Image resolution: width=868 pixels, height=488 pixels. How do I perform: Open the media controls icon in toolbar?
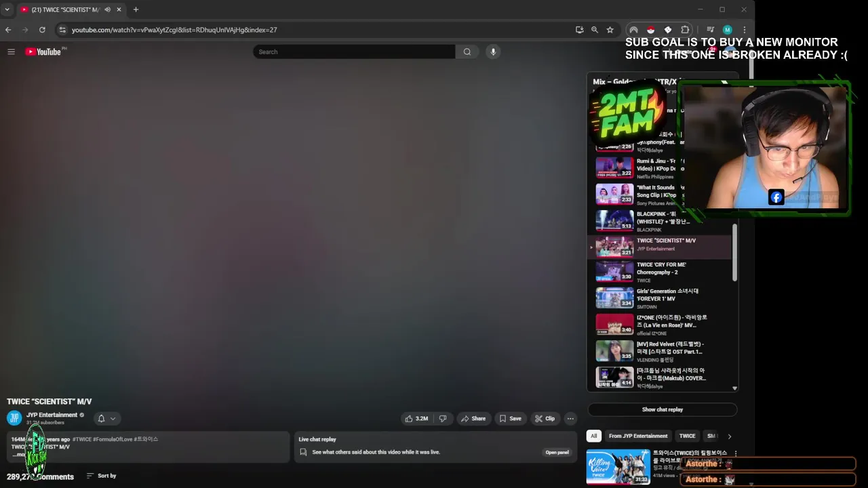tap(710, 30)
